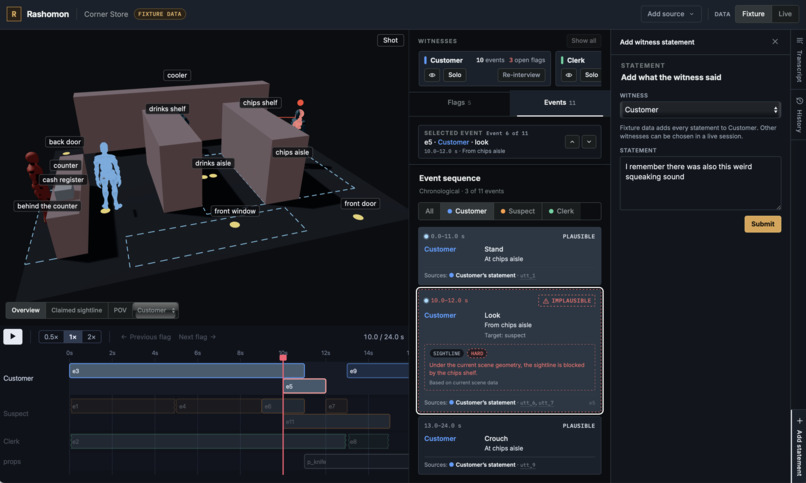The width and height of the screenshot is (806, 483).
Task: Switch data mode to Live
Action: (784, 14)
